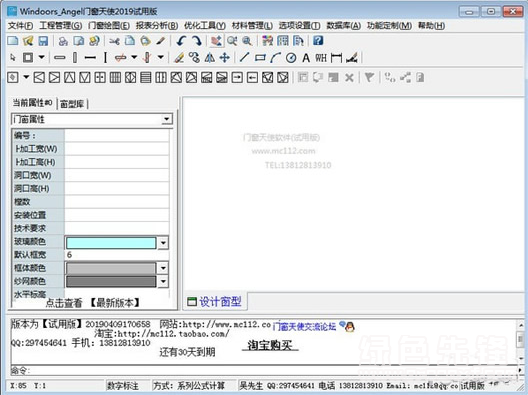Screen dimensions: 528x395
Task: Open help with the question mark icon
Action: coord(318,41)
